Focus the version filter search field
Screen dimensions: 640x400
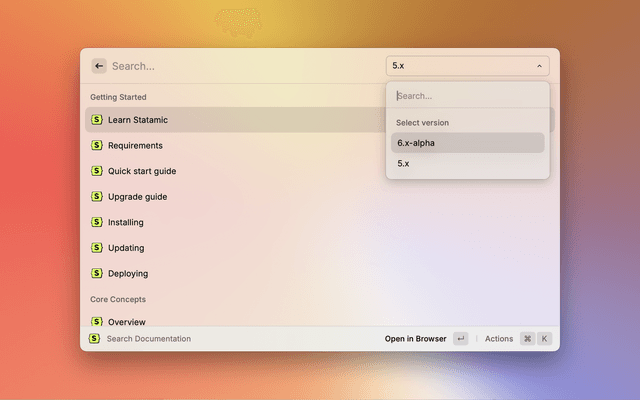tap(467, 96)
